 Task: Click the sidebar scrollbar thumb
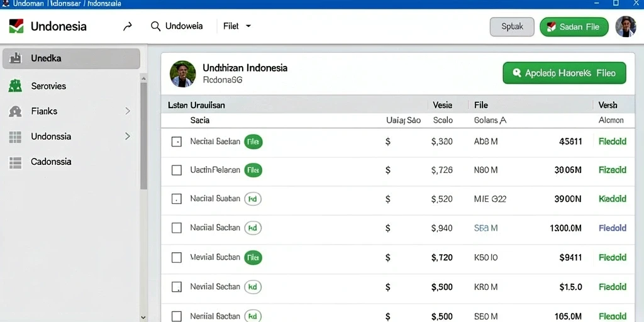coord(143,136)
